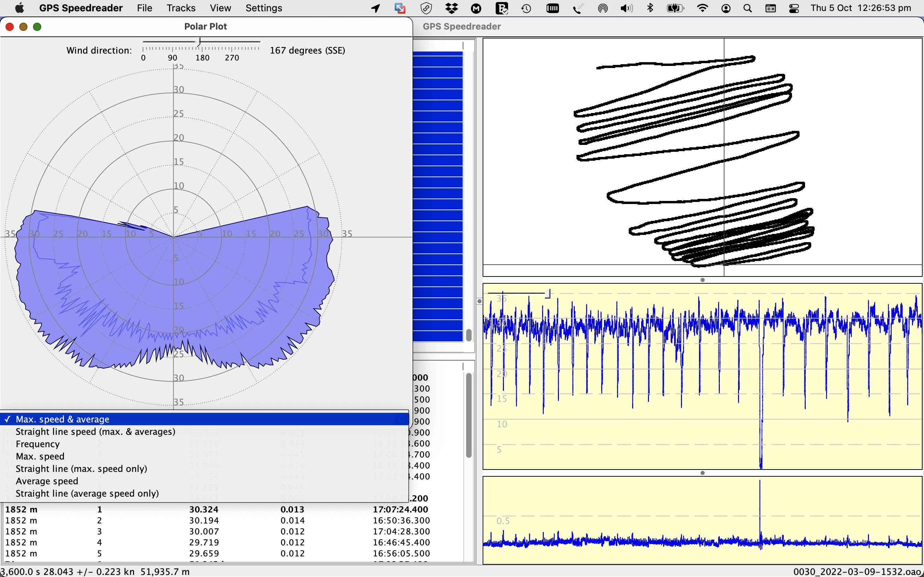Open the Wi-Fi menu
The height and width of the screenshot is (577, 924).
[703, 8]
